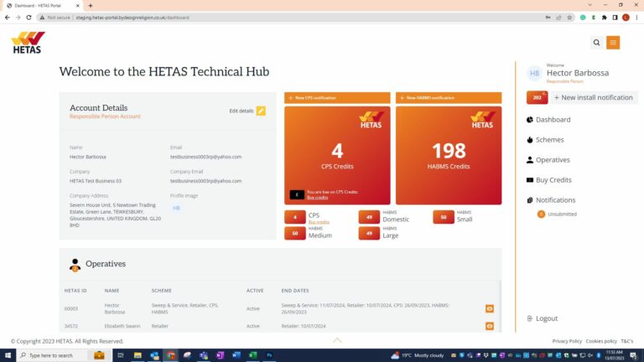
Task: Open the tab search dropdown chevron
Action: click(x=589, y=5)
